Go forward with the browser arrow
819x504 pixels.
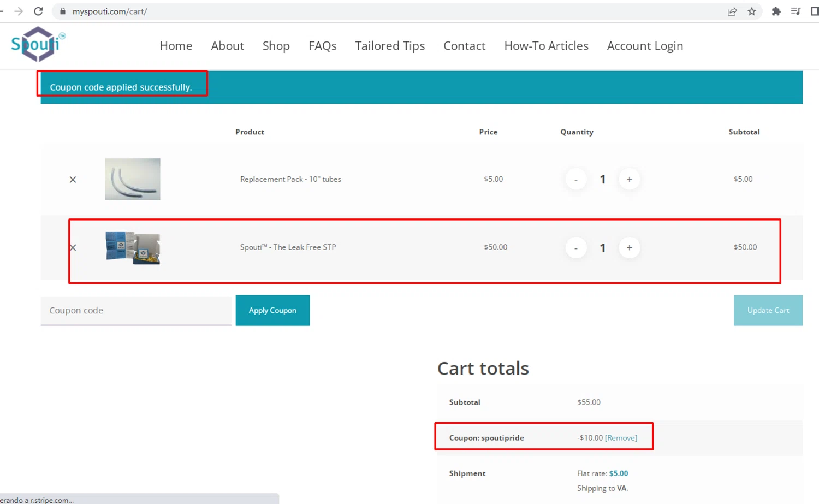[19, 11]
